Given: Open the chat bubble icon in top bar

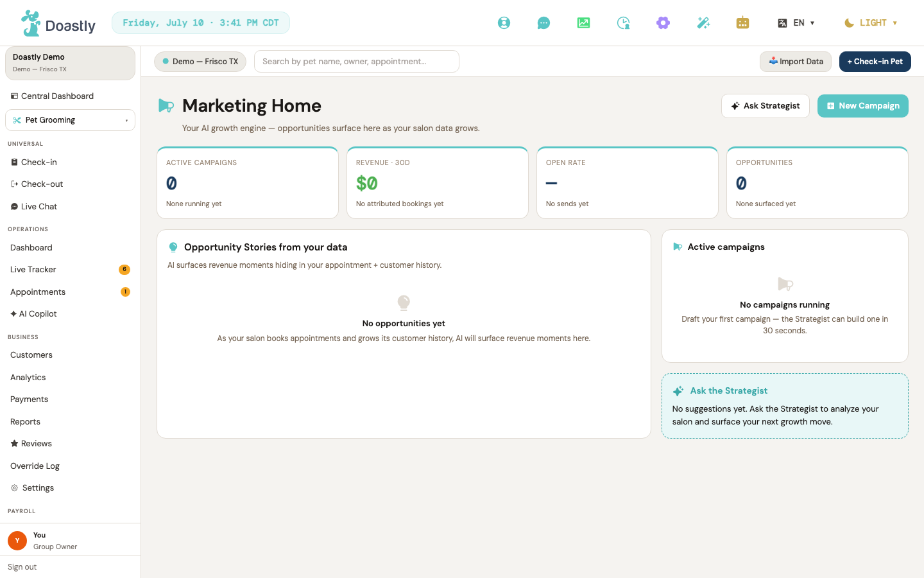Looking at the screenshot, I should coord(543,23).
